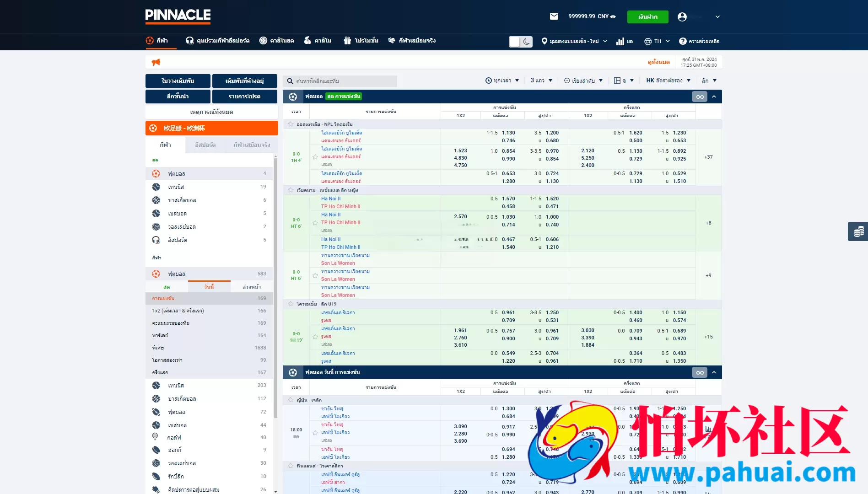Screen dimensions: 868x494
Task: Select the พาร์เลย์ parlay market row
Action: 209,335
